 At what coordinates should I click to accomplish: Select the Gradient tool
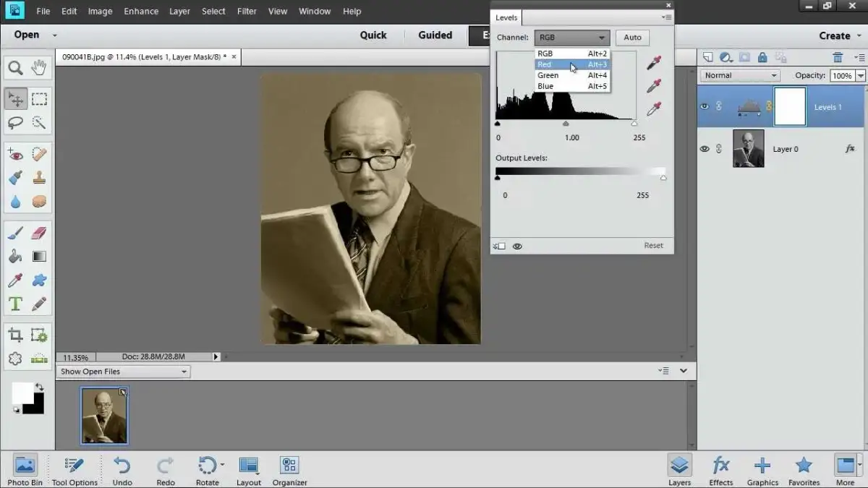coord(38,256)
